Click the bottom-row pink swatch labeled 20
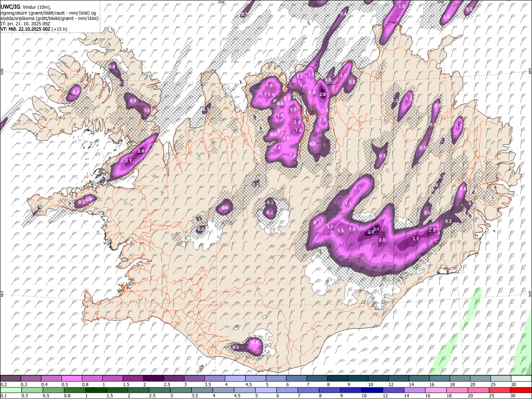This screenshot has height=399, width=532. click(x=478, y=390)
